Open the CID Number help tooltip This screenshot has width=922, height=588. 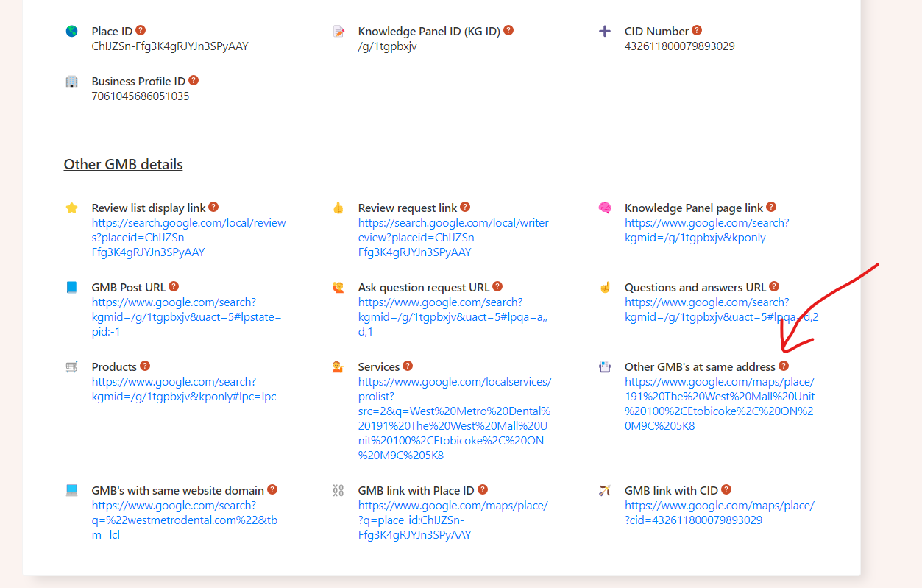696,30
